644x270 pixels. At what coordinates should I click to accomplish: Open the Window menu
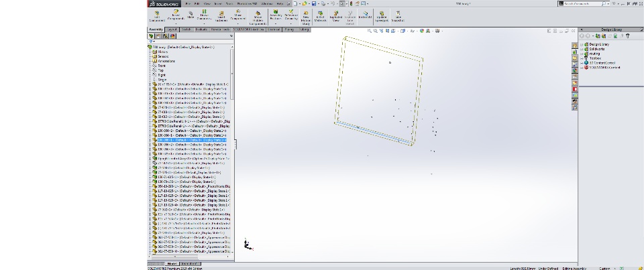(x=267, y=4)
